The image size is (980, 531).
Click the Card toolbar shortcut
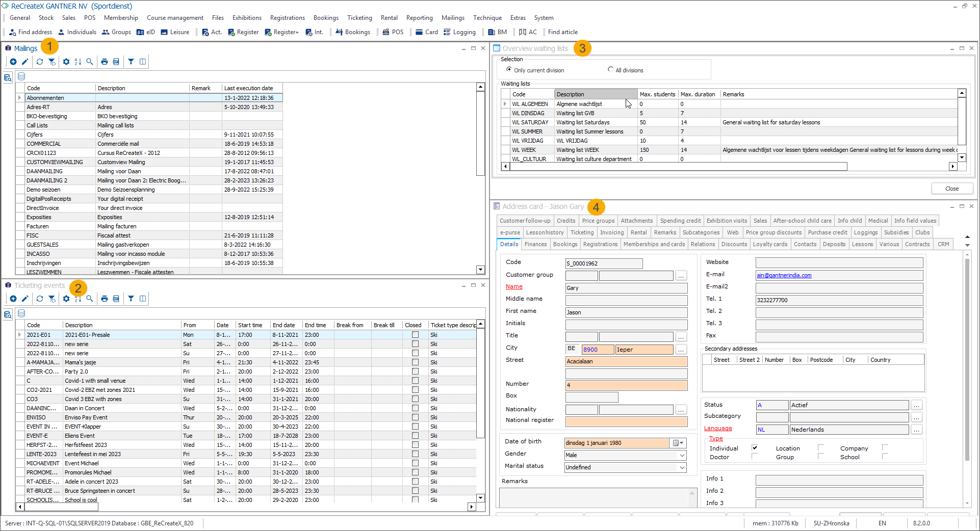coord(427,32)
